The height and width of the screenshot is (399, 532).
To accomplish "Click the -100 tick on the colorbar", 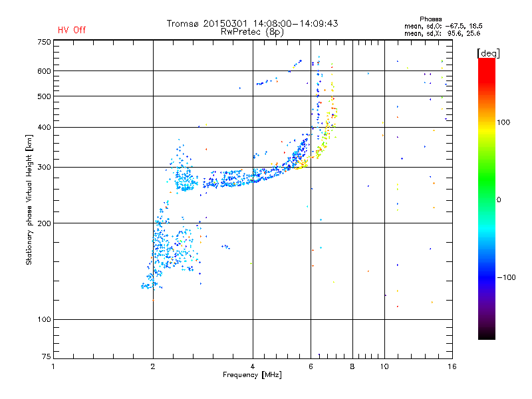I will coord(506,277).
